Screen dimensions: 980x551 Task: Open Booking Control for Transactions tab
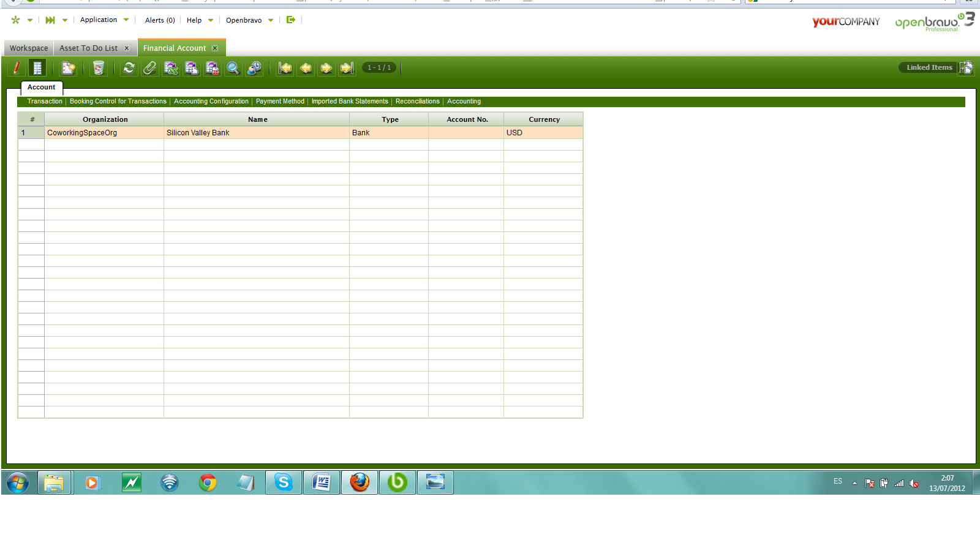coord(118,102)
